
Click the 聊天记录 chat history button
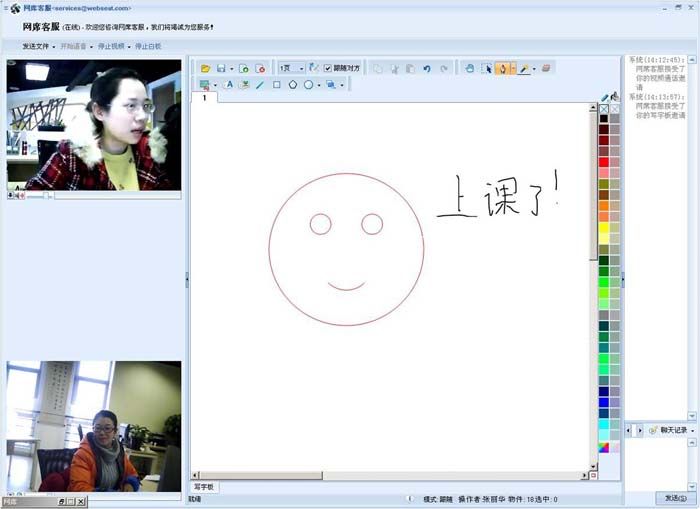coord(670,430)
